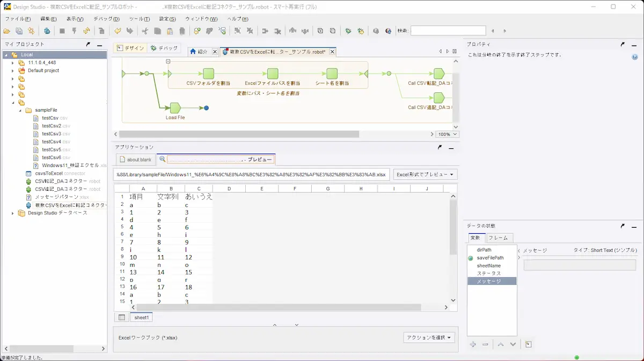Select the Call CSV追記_DAコネクター step
The height and width of the screenshot is (361, 644).
tap(439, 98)
